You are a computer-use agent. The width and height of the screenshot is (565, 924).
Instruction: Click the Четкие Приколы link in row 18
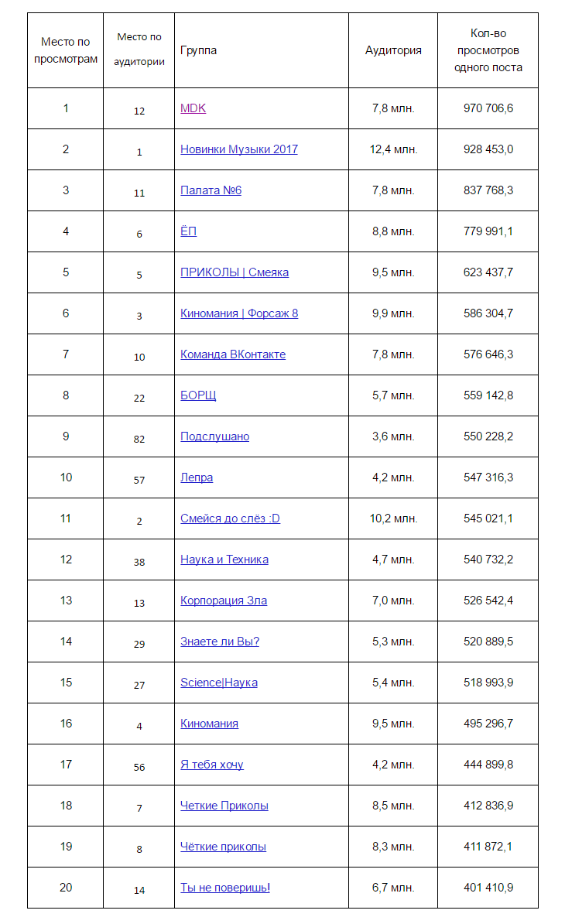(x=224, y=806)
